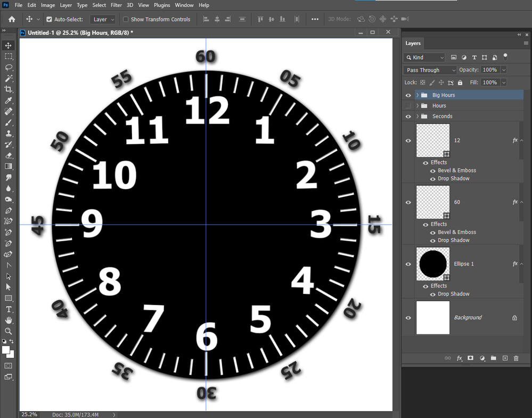The width and height of the screenshot is (532, 418).
Task: Click the Add layer style fx button
Action: click(x=459, y=358)
